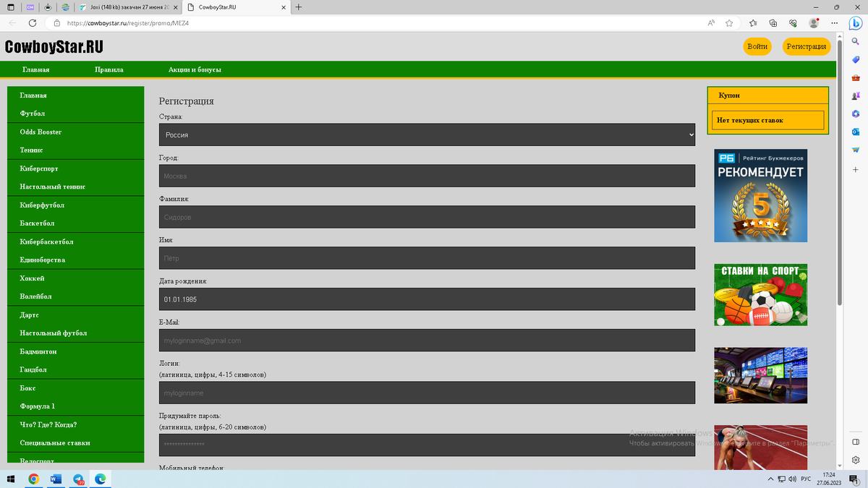Open Главная in the green top menu
The height and width of the screenshot is (488, 868).
[x=35, y=70]
